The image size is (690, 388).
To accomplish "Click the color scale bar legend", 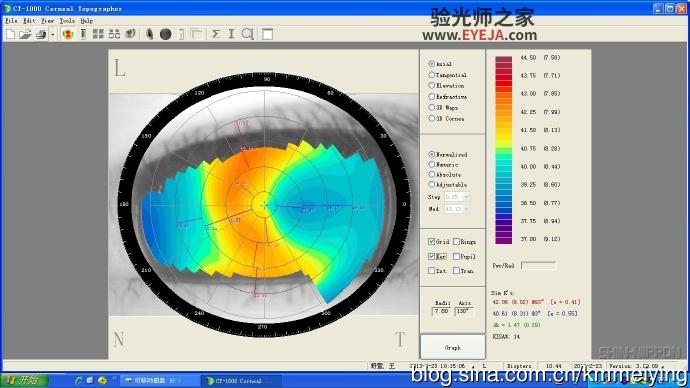I will coord(503,150).
